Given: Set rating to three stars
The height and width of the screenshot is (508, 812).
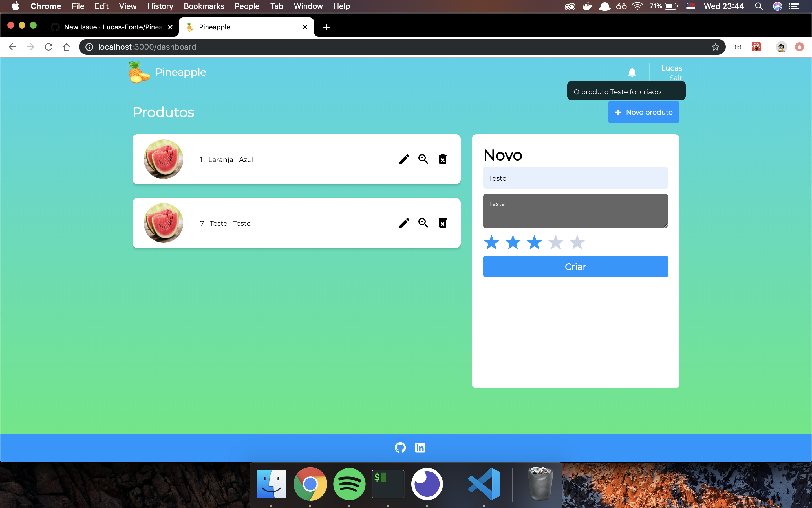Looking at the screenshot, I should tap(535, 242).
